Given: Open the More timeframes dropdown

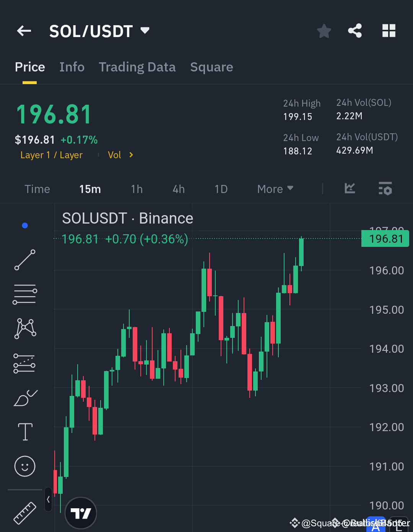Looking at the screenshot, I should click(275, 189).
